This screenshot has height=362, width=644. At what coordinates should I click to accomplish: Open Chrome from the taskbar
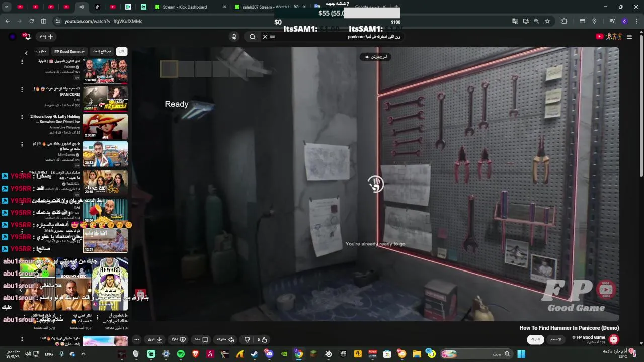point(298,354)
